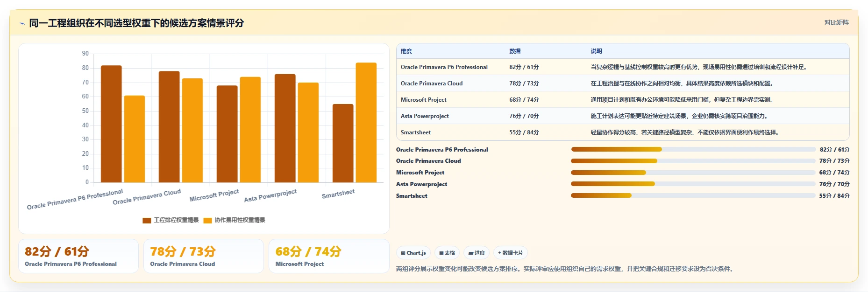Click the 数据卡片 chip
This screenshot has height=292, width=868.
point(510,253)
